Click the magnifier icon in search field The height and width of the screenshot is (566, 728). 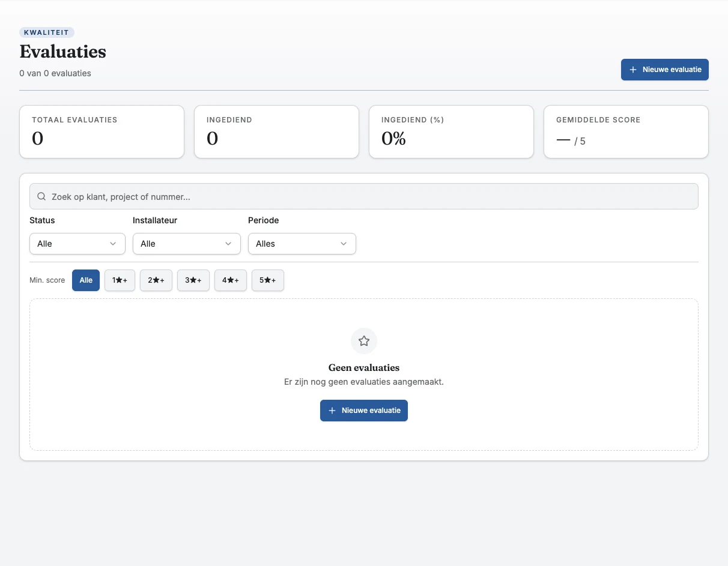[41, 196]
